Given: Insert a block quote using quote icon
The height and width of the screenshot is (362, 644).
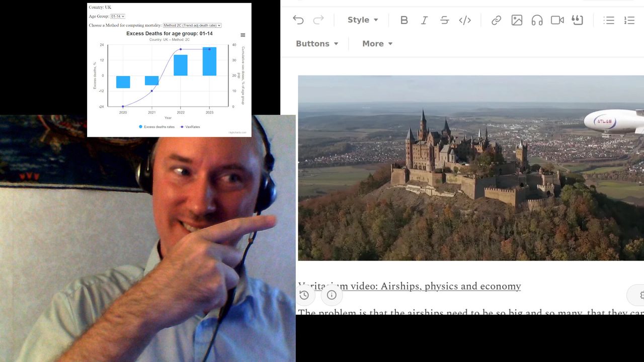Looking at the screenshot, I should [577, 20].
